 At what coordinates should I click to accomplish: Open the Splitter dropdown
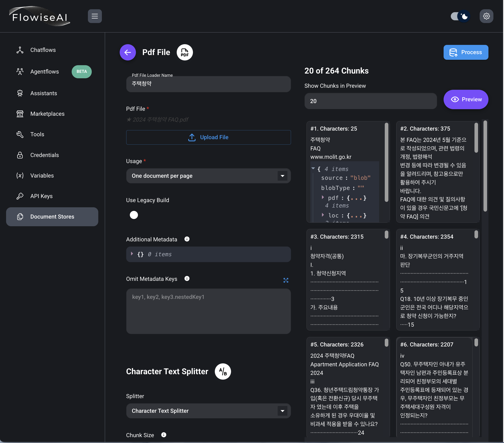pos(208,411)
